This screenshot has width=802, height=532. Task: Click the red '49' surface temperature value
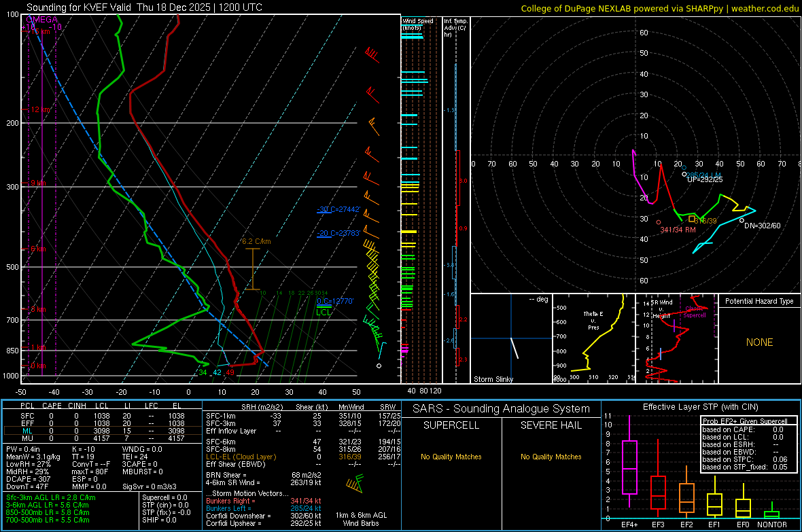(230, 372)
